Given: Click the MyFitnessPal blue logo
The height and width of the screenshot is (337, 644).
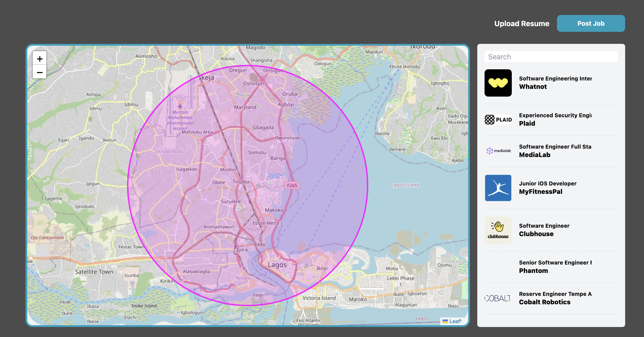Looking at the screenshot, I should 498,188.
